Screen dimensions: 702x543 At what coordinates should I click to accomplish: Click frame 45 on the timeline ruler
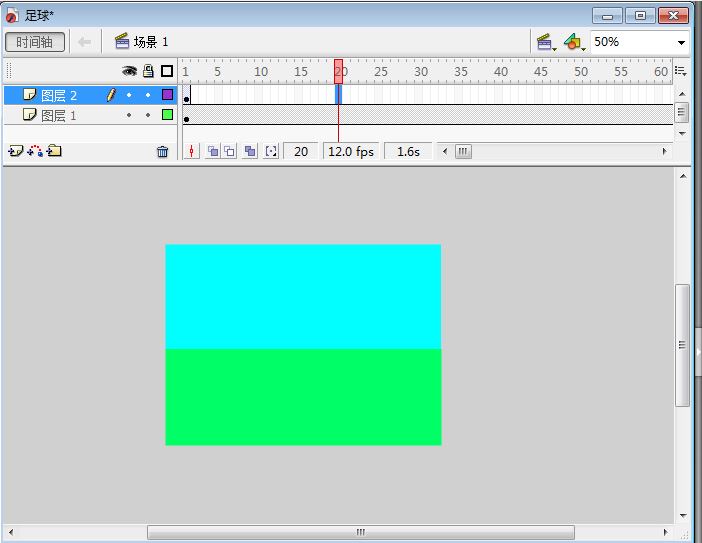(540, 72)
